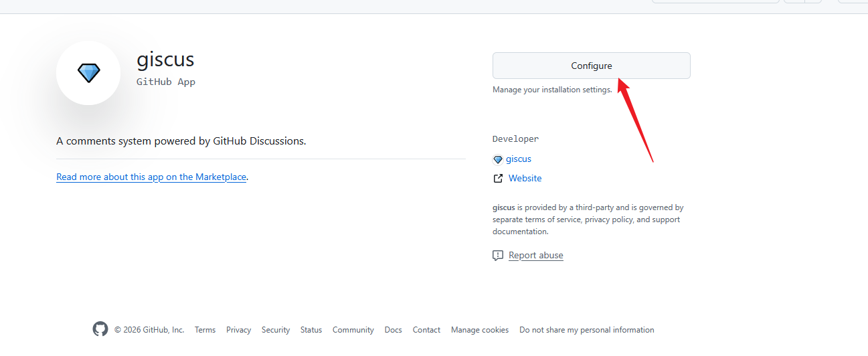Click the Configure button
The image size is (868, 356).
(591, 66)
